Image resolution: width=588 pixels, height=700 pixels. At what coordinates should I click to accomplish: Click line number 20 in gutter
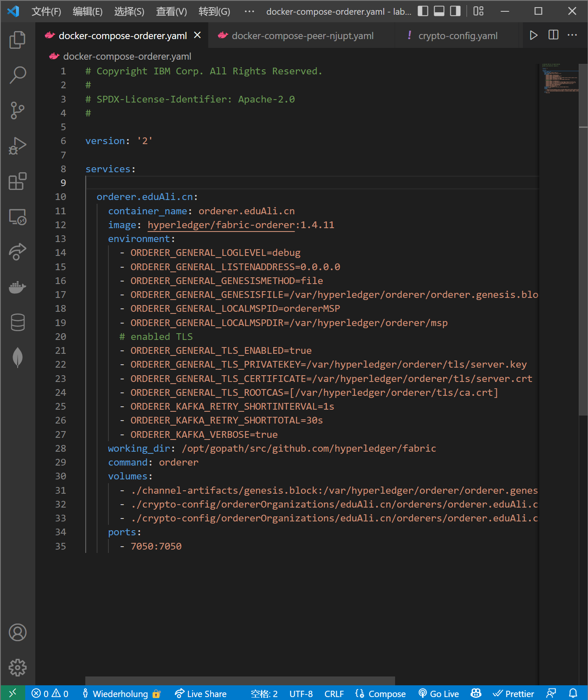61,337
